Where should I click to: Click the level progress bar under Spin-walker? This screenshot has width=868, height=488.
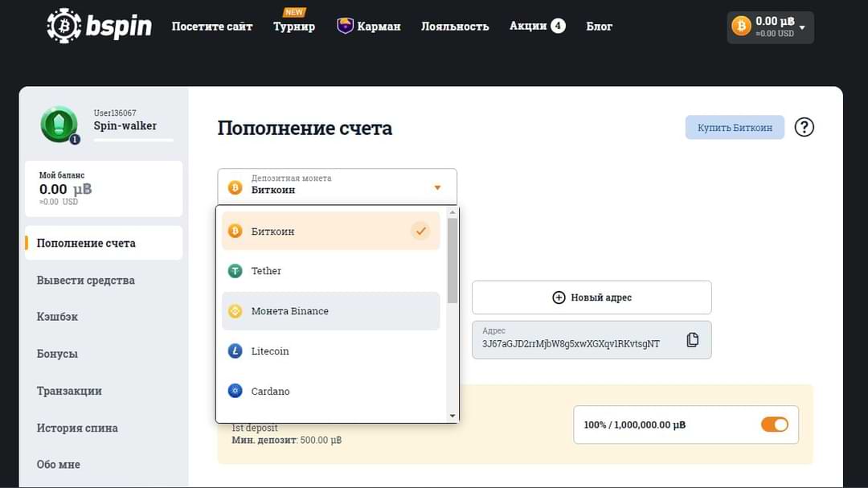coord(133,140)
